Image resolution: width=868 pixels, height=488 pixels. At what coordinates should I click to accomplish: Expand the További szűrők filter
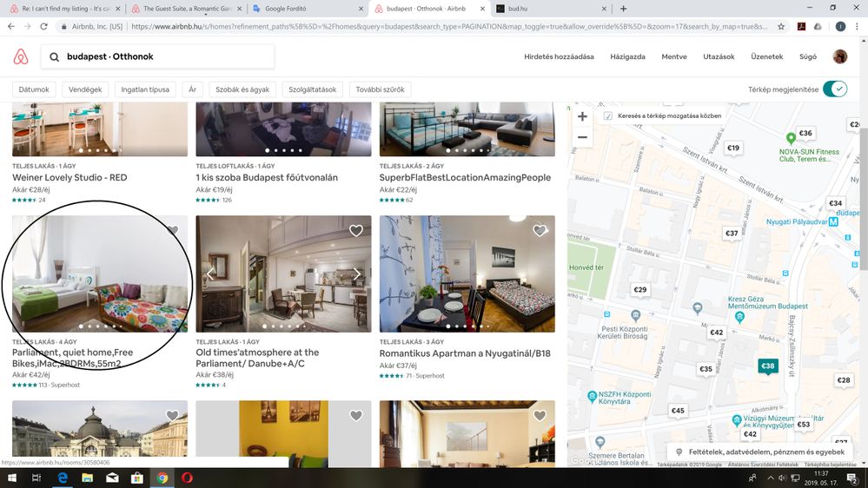pos(380,89)
